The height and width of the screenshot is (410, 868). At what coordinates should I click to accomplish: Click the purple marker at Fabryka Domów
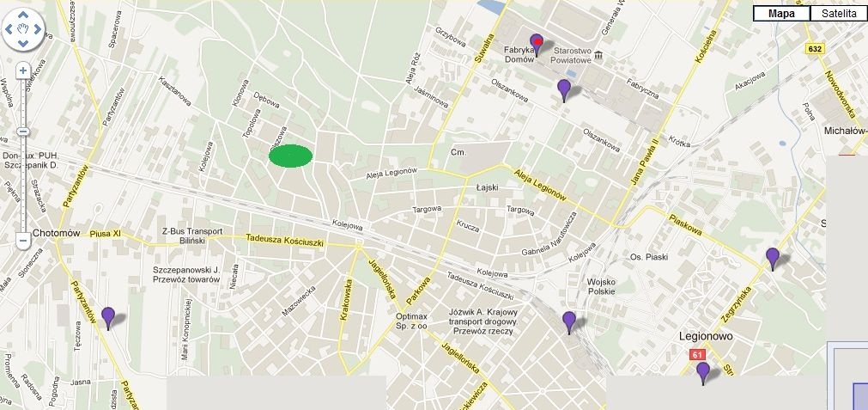[537, 44]
